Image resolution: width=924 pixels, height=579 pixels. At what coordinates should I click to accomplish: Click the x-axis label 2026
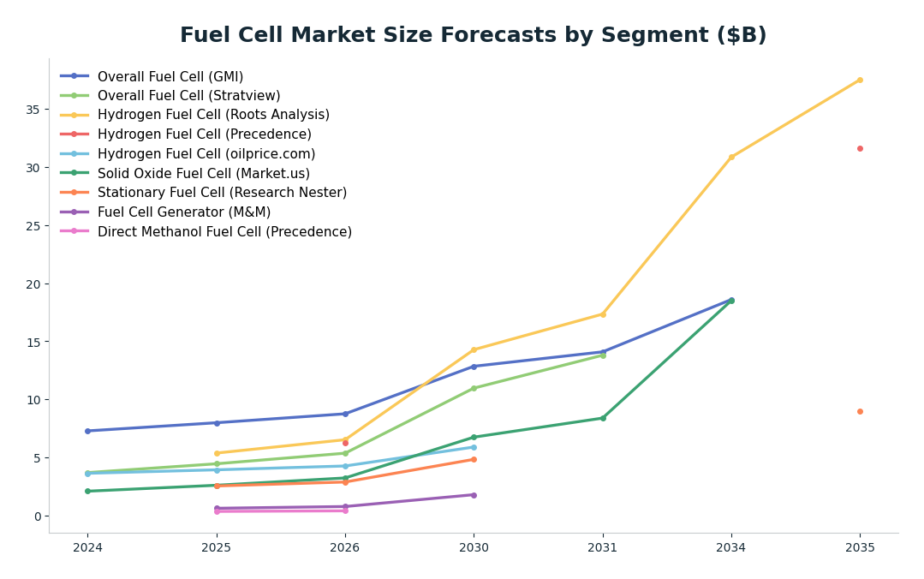[345, 548]
